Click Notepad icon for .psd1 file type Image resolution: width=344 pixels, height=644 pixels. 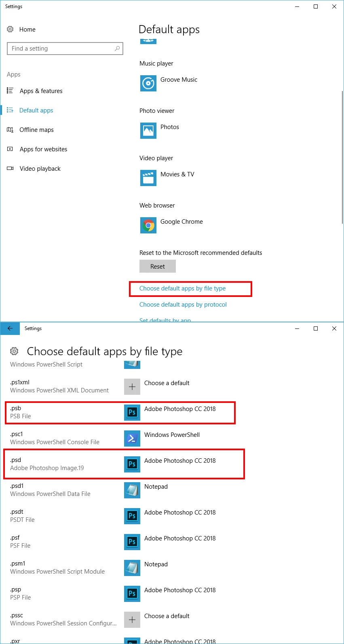coord(132,490)
